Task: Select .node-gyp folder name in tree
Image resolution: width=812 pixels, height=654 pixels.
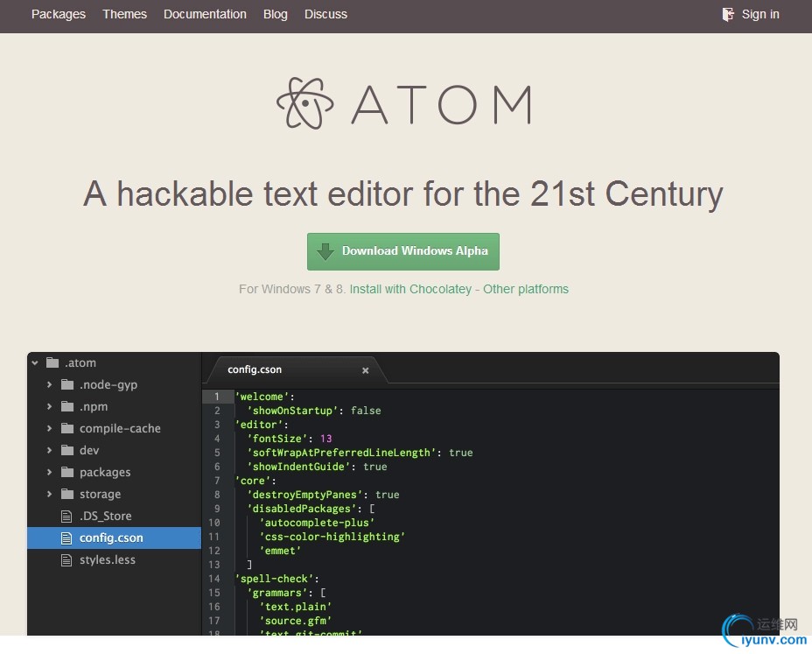Action: (x=108, y=385)
